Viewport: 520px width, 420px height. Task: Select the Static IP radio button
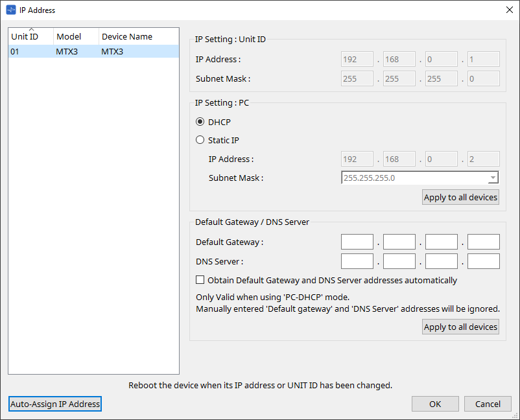[x=200, y=140]
